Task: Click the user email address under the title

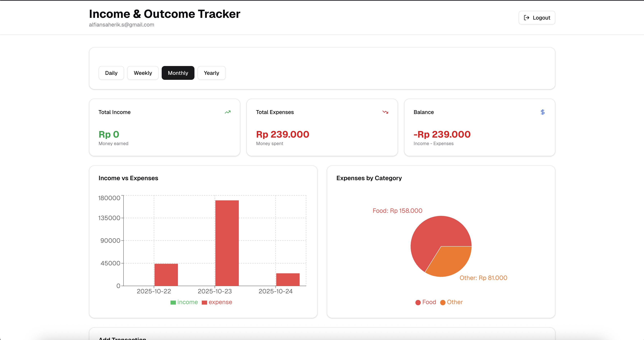Action: 122,25
